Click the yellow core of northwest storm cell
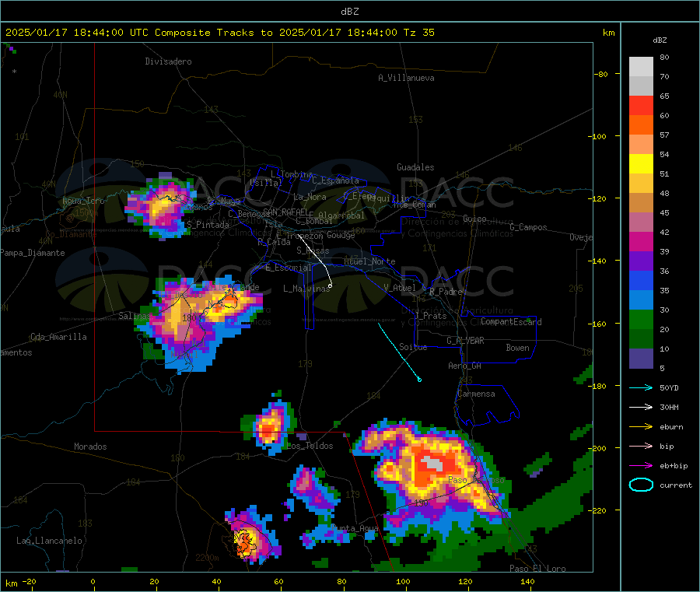This screenshot has height=592, width=700. tap(162, 207)
